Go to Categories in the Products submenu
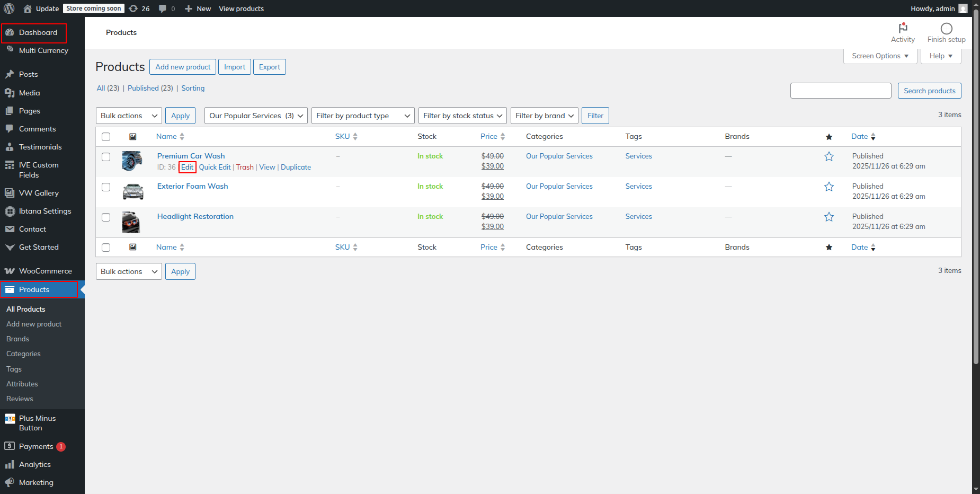Screen dimensions: 980x494 point(23,354)
